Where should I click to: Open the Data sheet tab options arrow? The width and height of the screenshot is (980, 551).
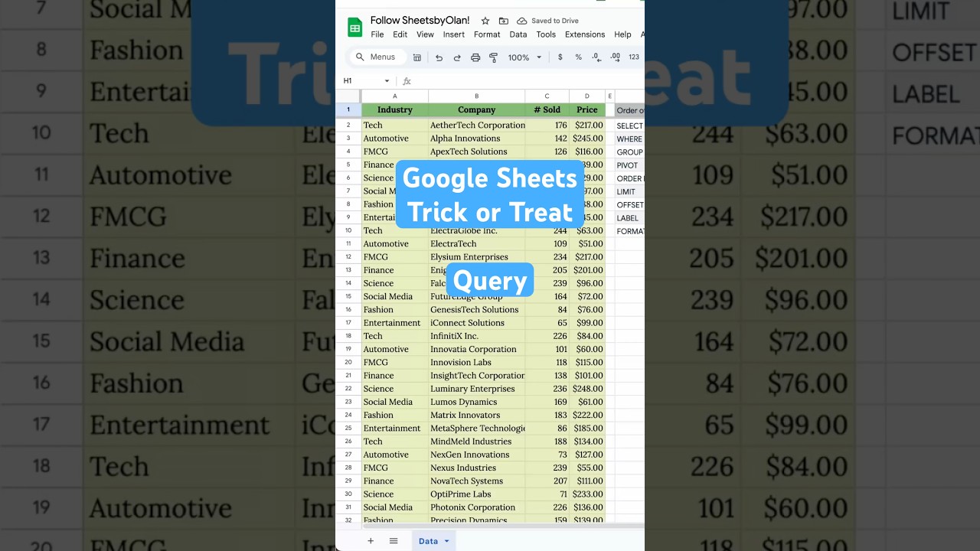pos(446,541)
